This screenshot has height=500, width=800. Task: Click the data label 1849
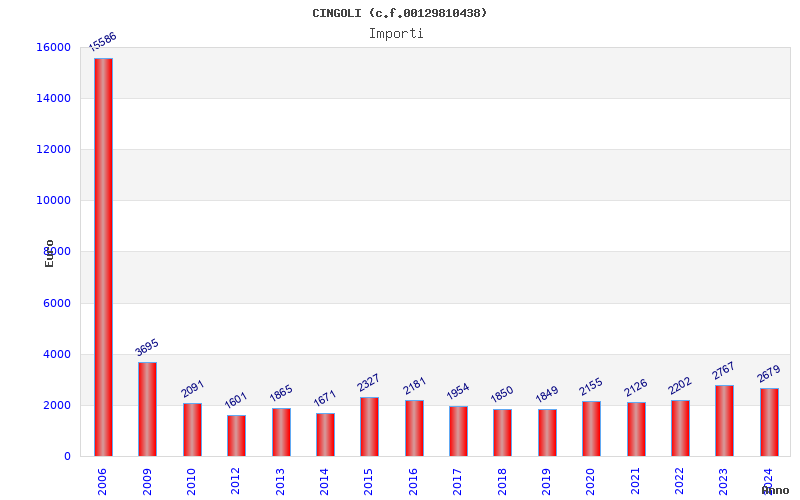pyautogui.click(x=546, y=394)
